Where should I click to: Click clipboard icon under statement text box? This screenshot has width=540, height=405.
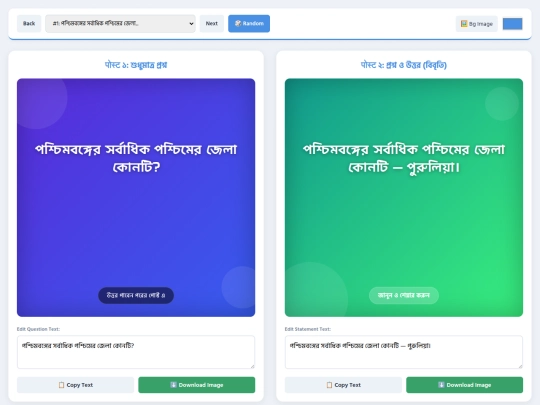pos(329,385)
